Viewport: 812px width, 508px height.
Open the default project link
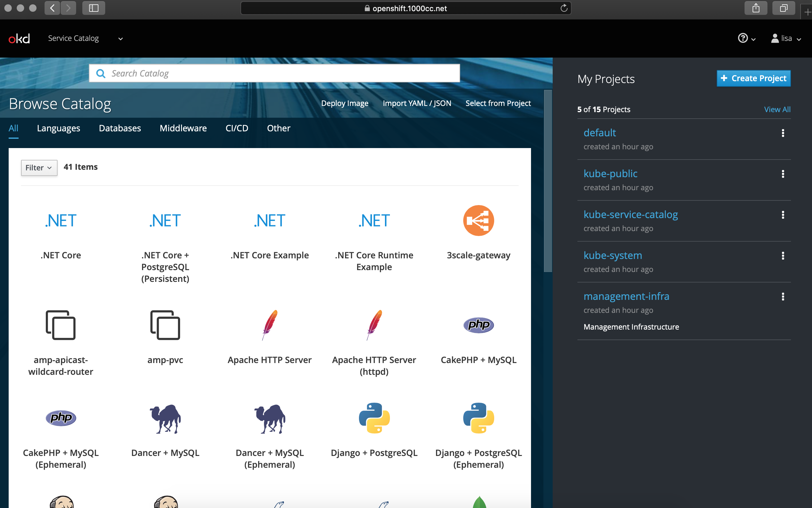pos(600,133)
